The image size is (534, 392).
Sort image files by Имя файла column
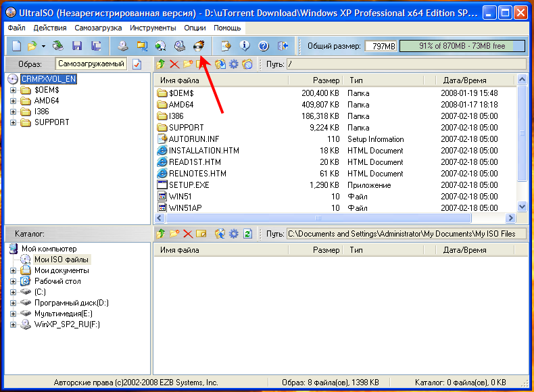(x=221, y=80)
